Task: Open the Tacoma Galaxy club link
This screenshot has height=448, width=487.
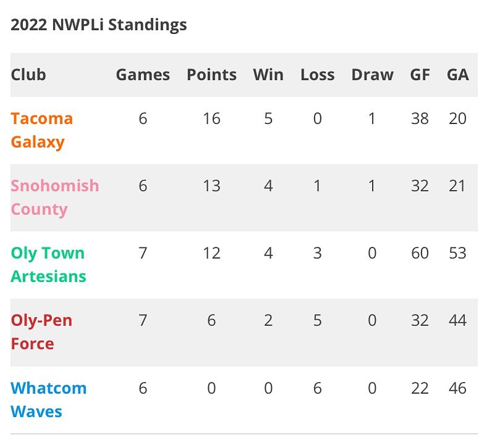Action: (41, 130)
